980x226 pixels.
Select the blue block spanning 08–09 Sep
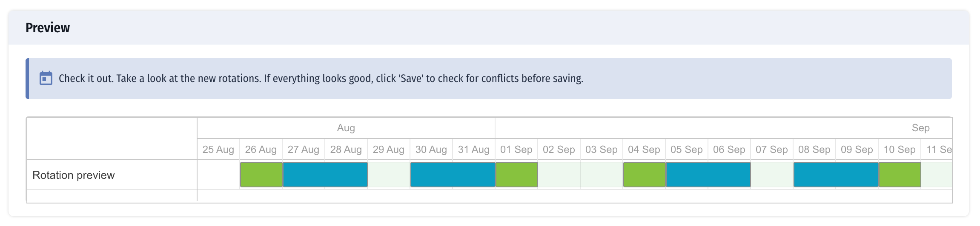click(836, 175)
